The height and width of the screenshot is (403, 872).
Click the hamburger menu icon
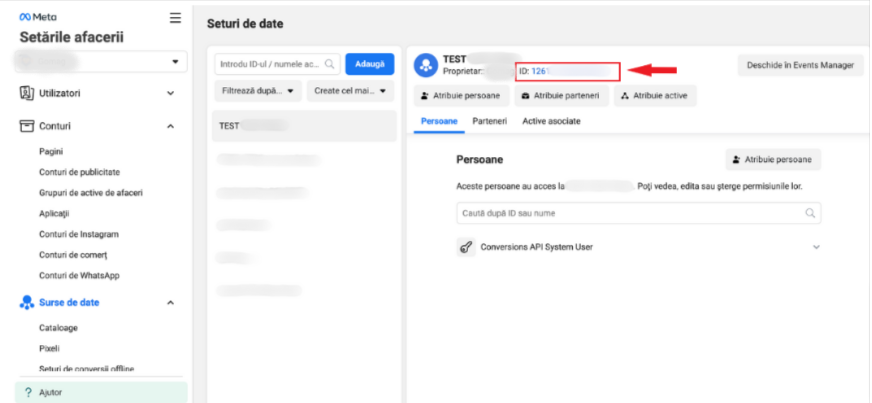tap(176, 17)
